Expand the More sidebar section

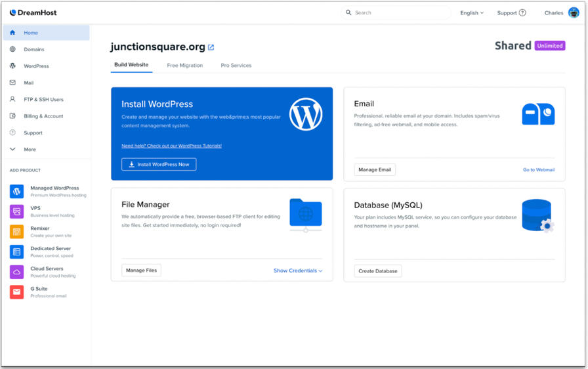30,149
